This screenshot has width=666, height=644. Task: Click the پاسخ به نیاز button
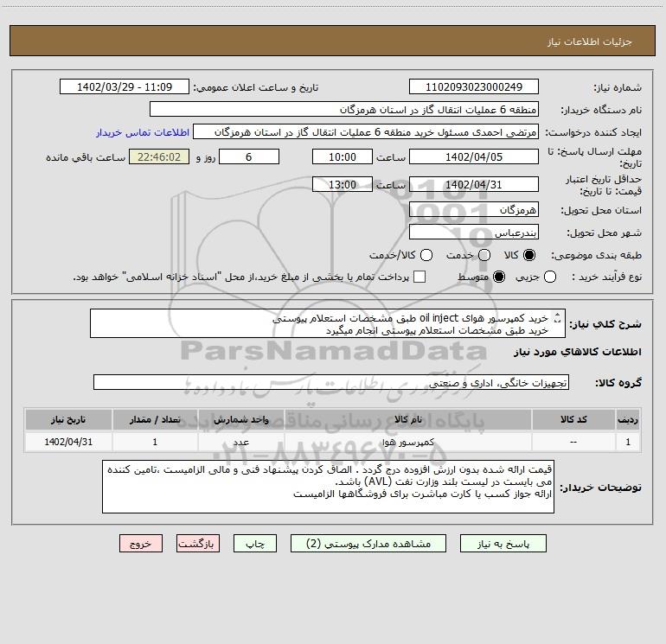tap(503, 544)
